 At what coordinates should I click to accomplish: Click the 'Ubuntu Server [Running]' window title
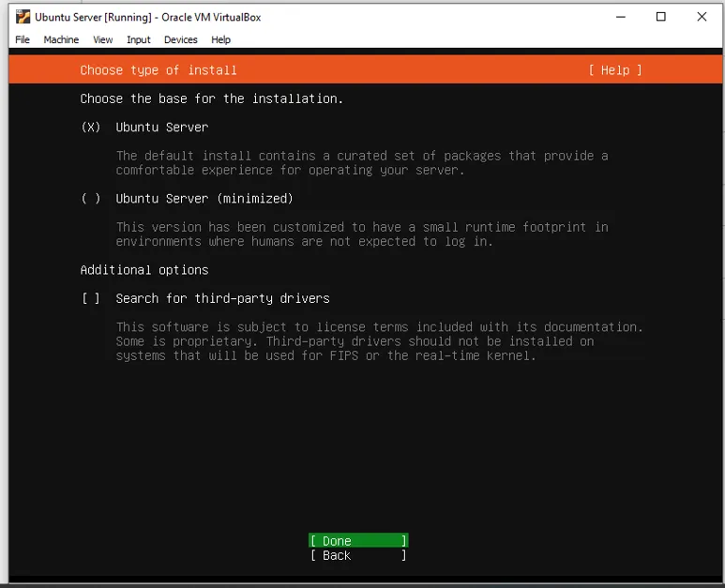[147, 17]
